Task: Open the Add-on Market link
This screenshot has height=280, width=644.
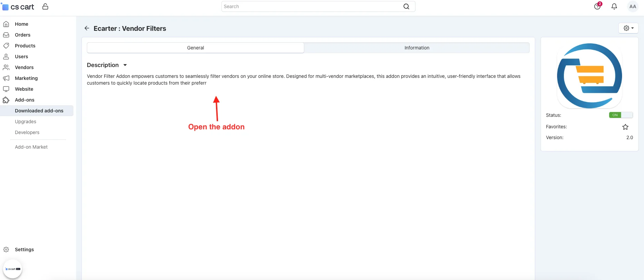Action: pos(31,147)
